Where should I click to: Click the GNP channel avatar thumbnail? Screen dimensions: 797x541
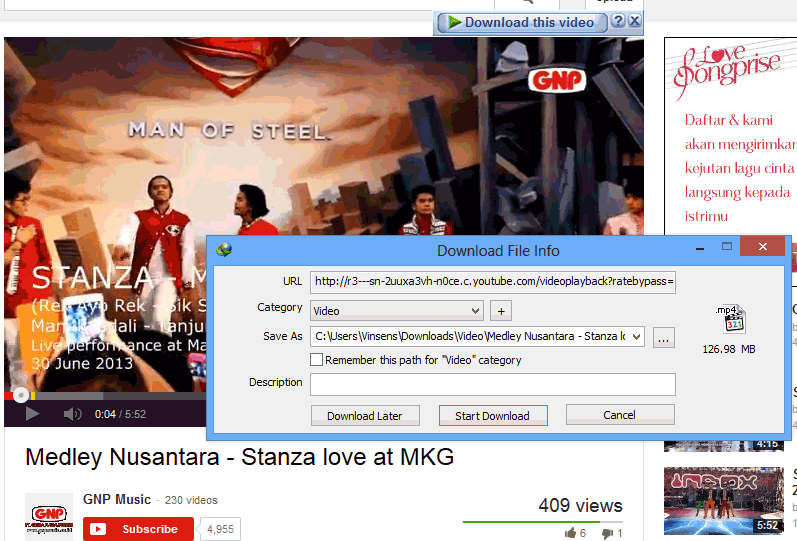click(x=49, y=517)
